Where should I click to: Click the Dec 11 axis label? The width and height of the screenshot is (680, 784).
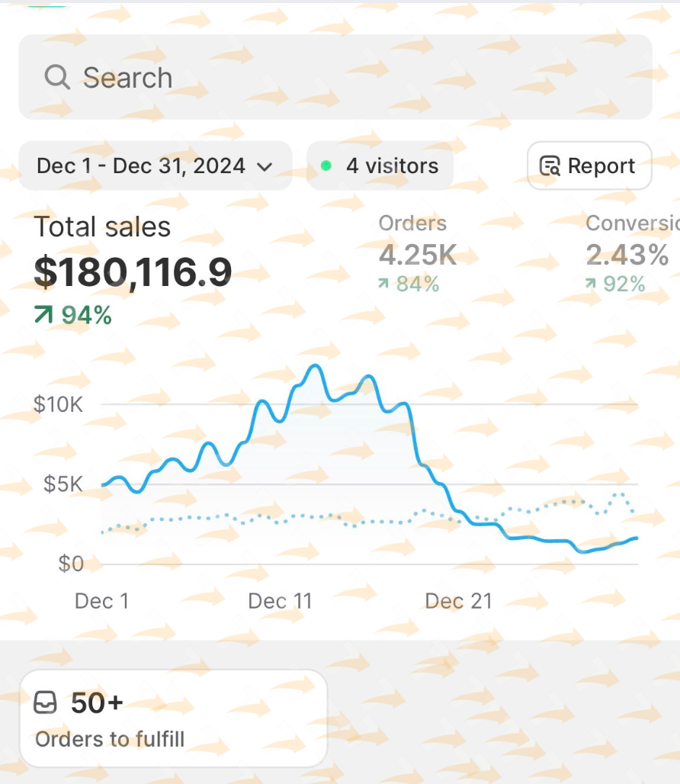(x=281, y=601)
